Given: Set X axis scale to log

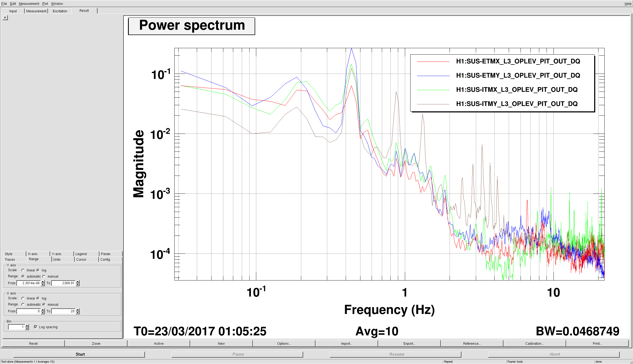Looking at the screenshot, I should click(38, 298).
